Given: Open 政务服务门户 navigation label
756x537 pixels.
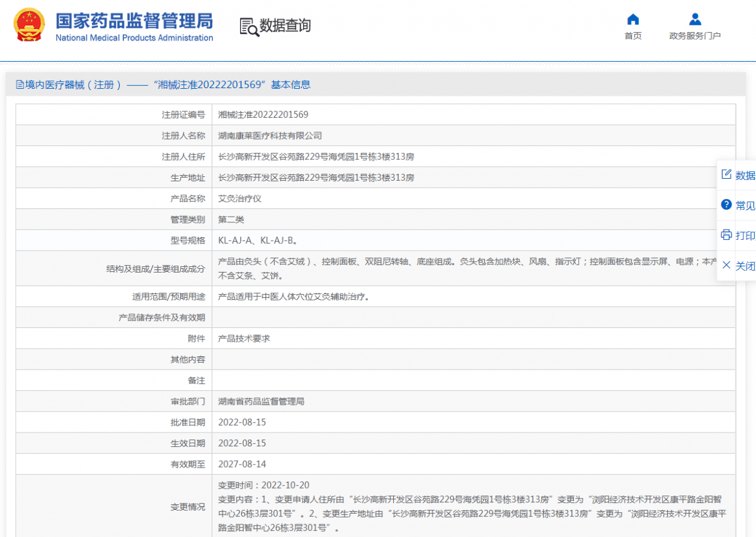Looking at the screenshot, I should [x=695, y=36].
